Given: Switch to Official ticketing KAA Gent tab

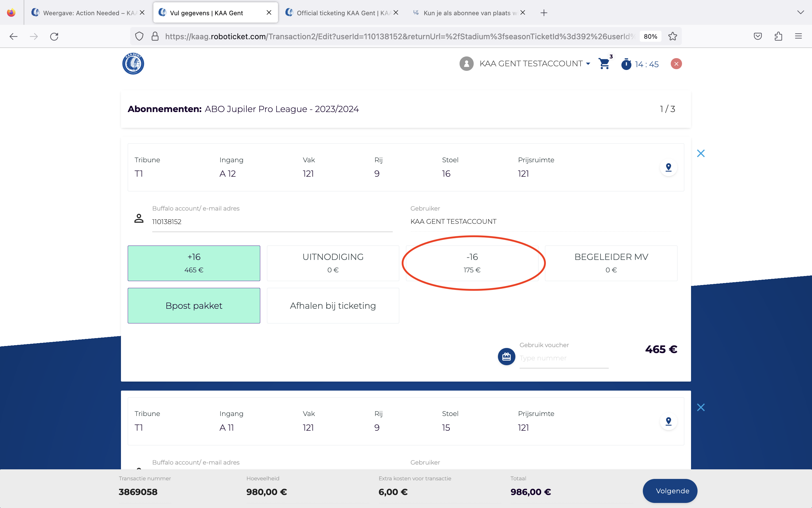Looking at the screenshot, I should point(342,13).
